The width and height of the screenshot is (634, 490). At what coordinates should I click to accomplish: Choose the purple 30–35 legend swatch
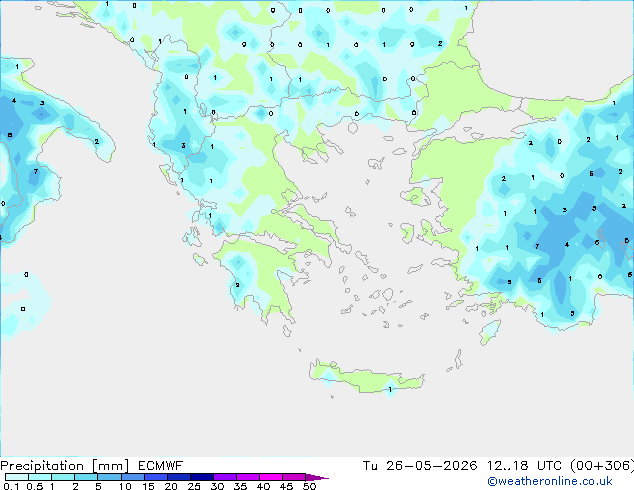[x=224, y=477]
